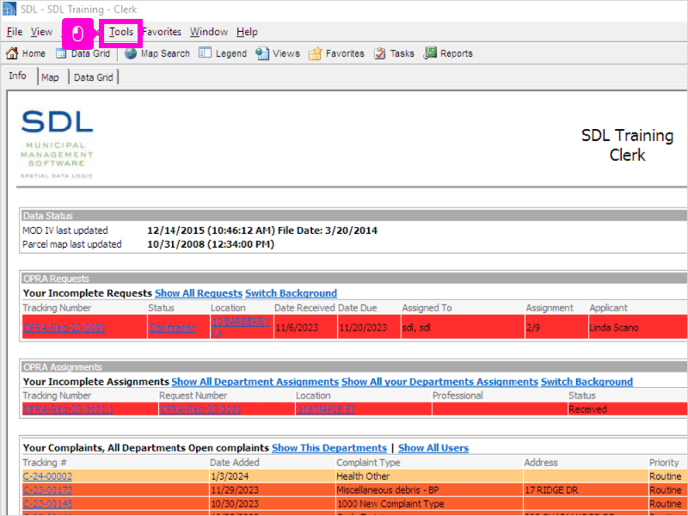Image resolution: width=688 pixels, height=516 pixels.
Task: Open the Help menu
Action: (x=247, y=32)
